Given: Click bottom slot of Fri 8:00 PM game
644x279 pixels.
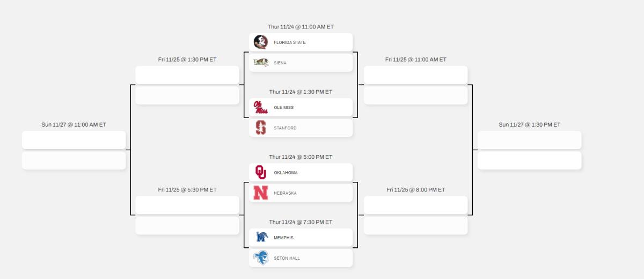Looking at the screenshot, I should coord(415,225).
